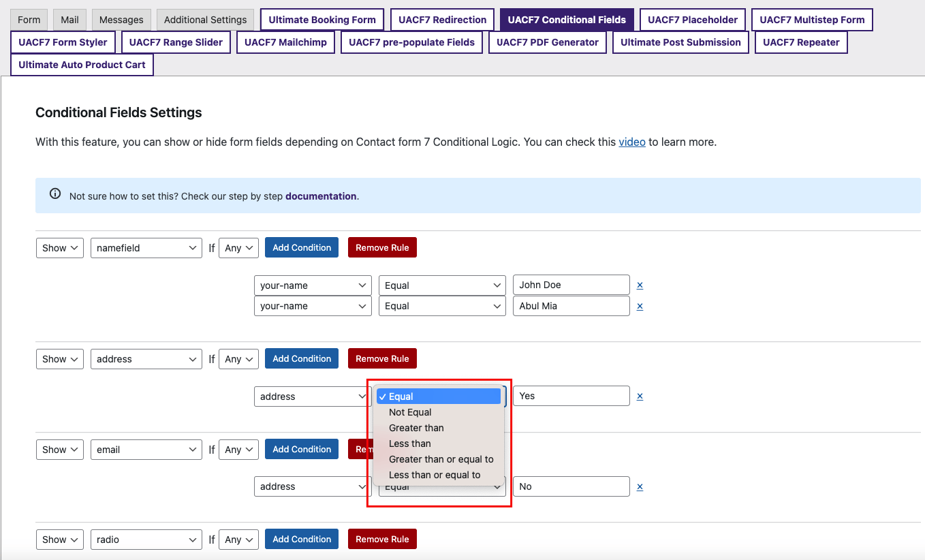This screenshot has width=925, height=560.
Task: Open the Show/Hide dropdown for the email rule
Action: [x=59, y=450]
